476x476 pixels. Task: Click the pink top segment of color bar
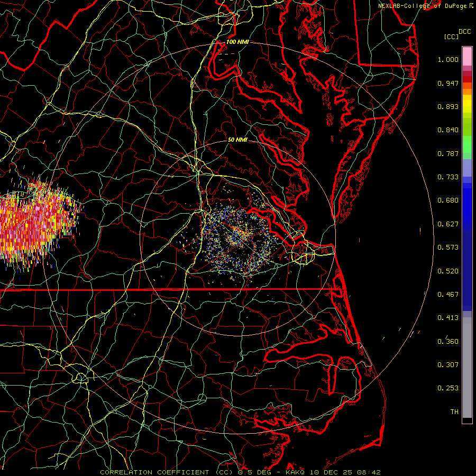pyautogui.click(x=467, y=56)
